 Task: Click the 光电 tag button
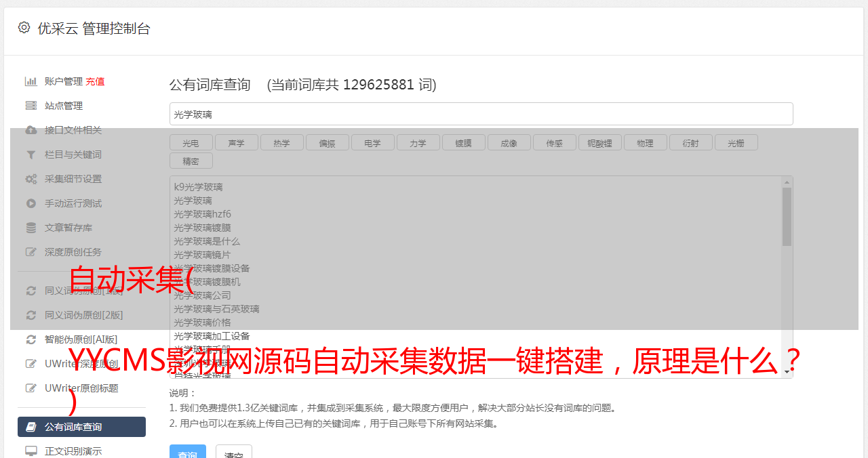tap(191, 142)
